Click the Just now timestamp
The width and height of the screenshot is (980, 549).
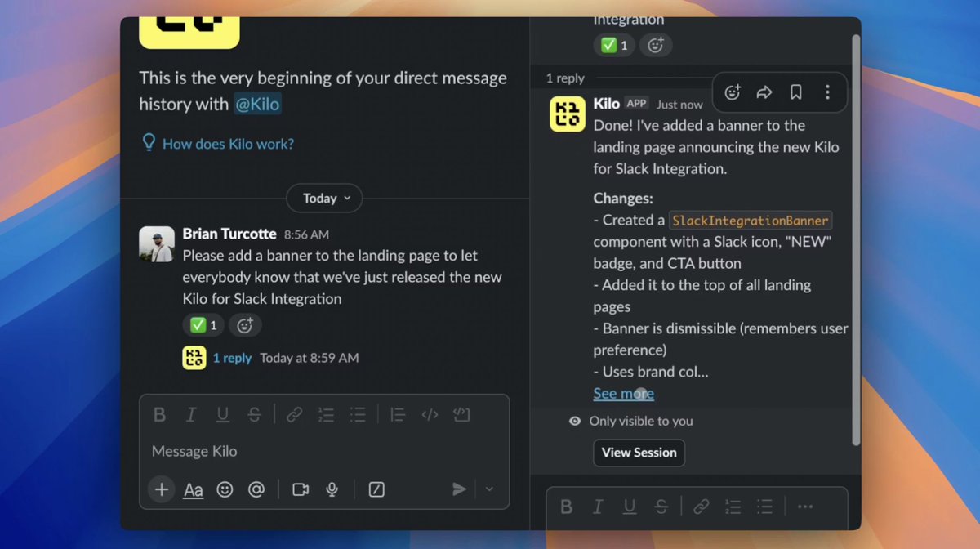(x=679, y=105)
